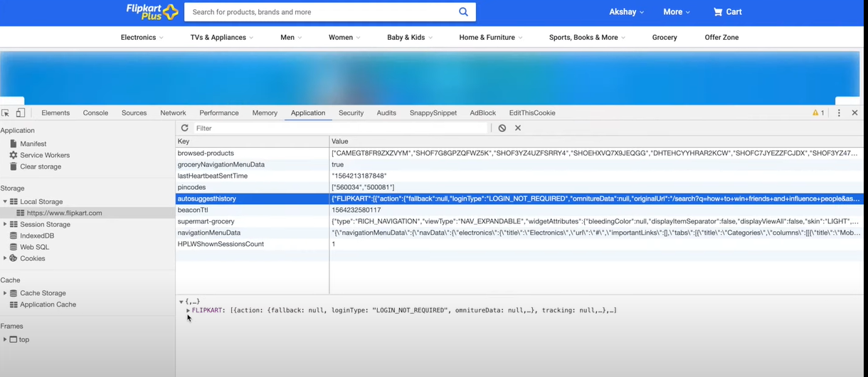Open the Home & Furniture menu

click(x=491, y=37)
